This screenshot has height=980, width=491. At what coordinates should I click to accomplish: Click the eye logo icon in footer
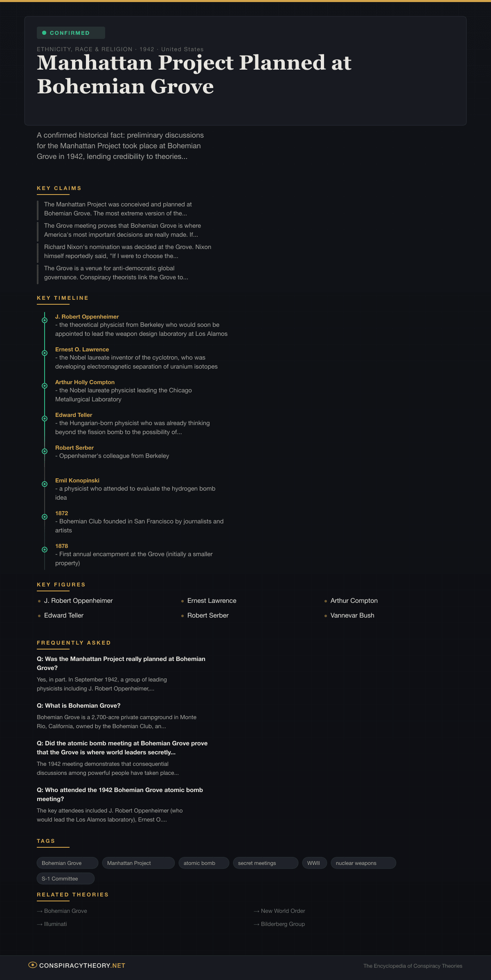[33, 965]
